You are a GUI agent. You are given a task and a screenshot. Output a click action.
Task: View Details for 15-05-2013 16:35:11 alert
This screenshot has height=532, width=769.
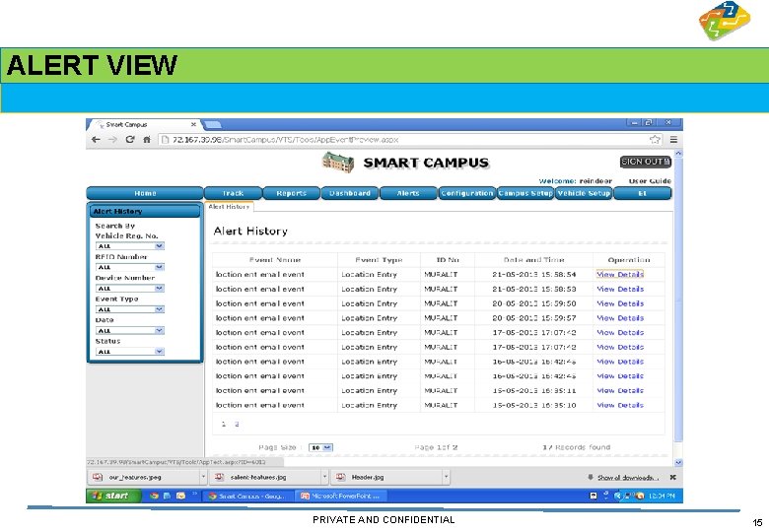[x=620, y=390]
